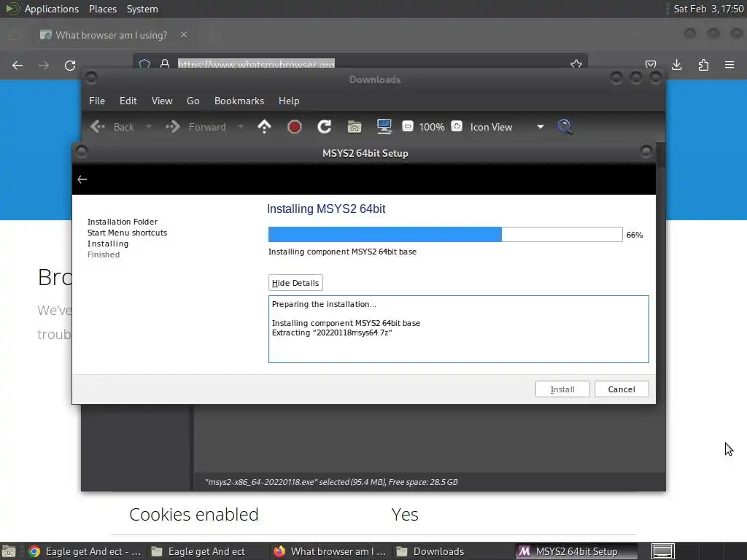Click workspace switcher in bottom panel
The height and width of the screenshot is (560, 747).
pyautogui.click(x=662, y=551)
